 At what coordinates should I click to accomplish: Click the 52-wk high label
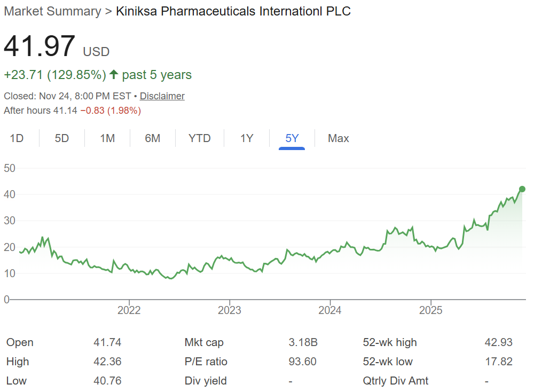pos(390,342)
